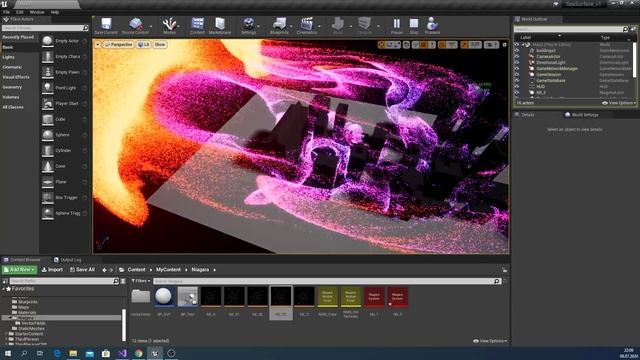Open the Blueprints toolbar icon
Screen dimensions: 640x360
pyautogui.click(x=279, y=26)
